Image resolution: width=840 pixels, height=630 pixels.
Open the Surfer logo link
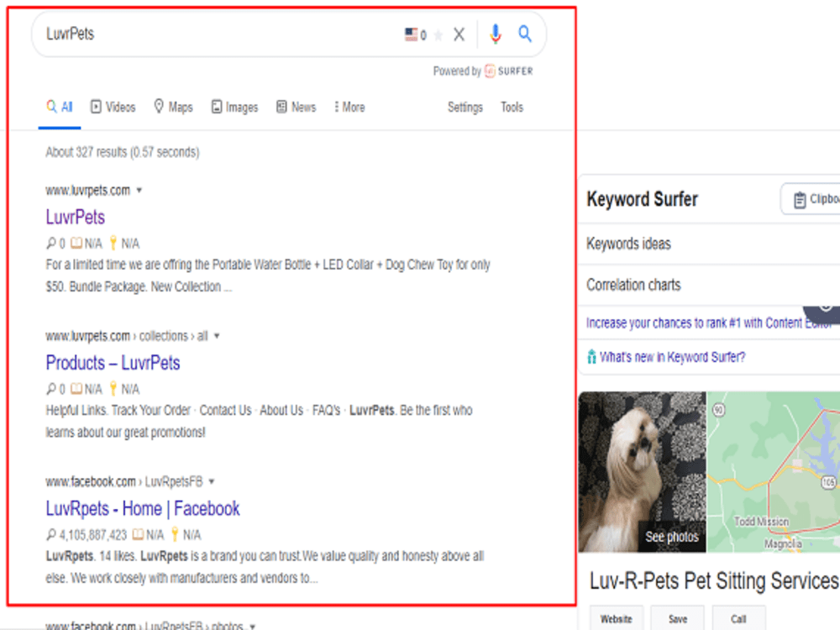[x=508, y=71]
